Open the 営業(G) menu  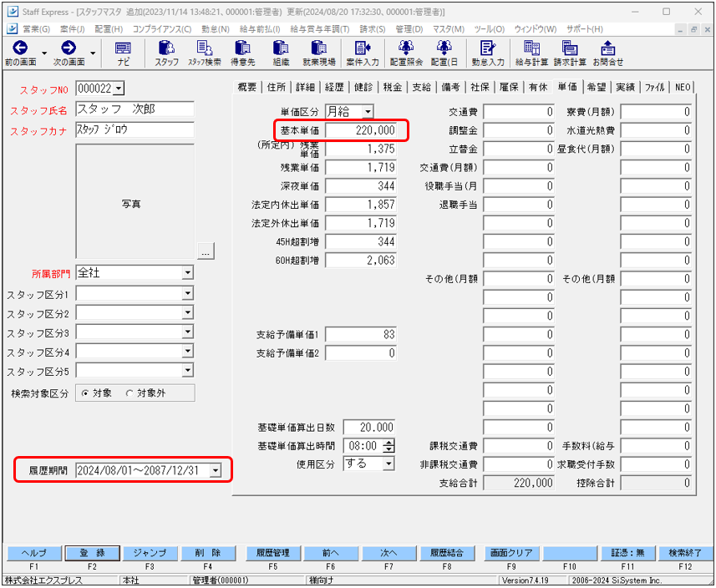[36, 29]
